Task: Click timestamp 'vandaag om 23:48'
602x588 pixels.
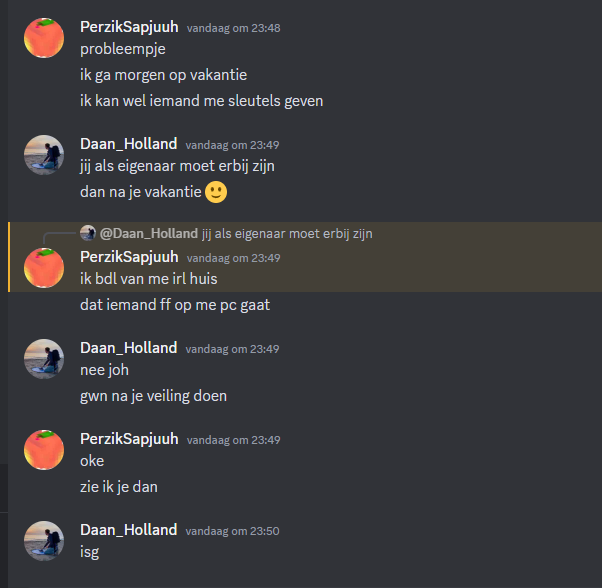Action: (x=233, y=28)
